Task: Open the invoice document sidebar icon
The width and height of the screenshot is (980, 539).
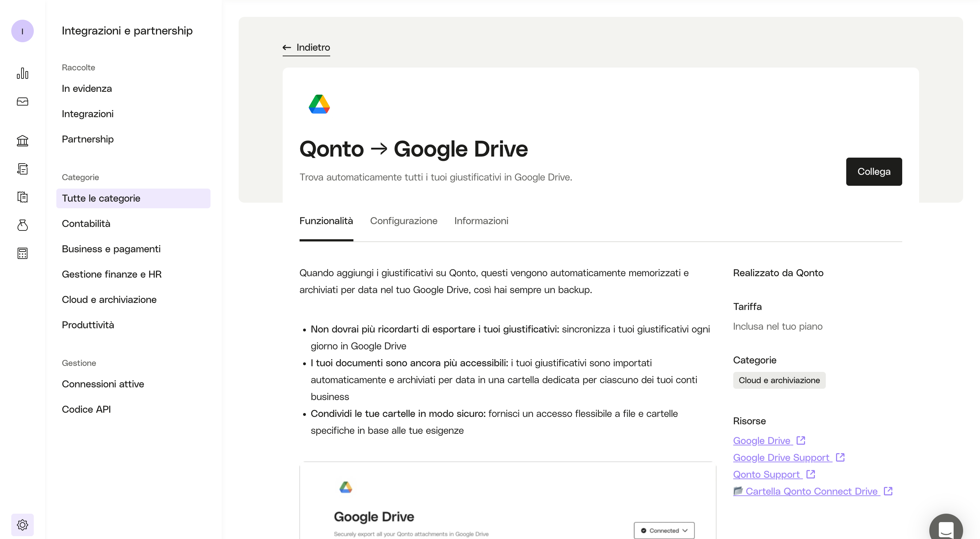Action: tap(23, 169)
